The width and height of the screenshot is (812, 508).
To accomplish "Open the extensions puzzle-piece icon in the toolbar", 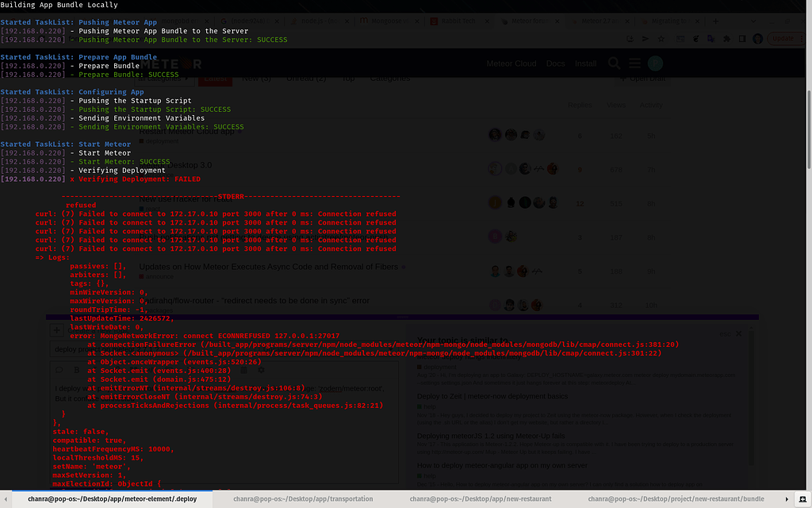I will click(726, 38).
